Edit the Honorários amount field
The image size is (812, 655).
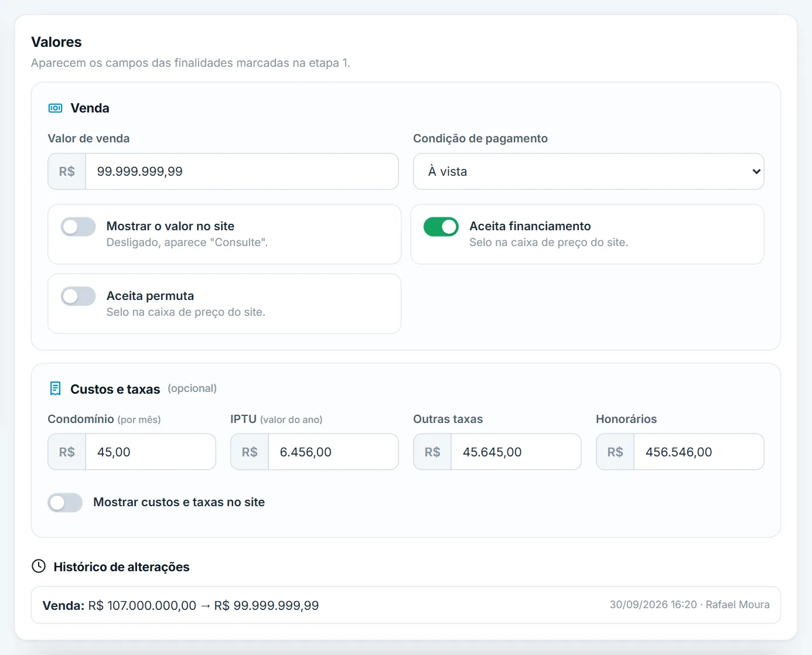699,452
